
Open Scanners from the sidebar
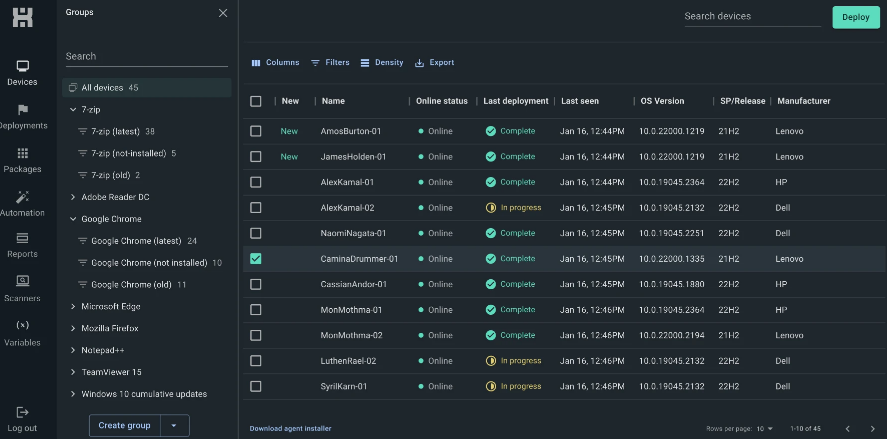tap(22, 288)
